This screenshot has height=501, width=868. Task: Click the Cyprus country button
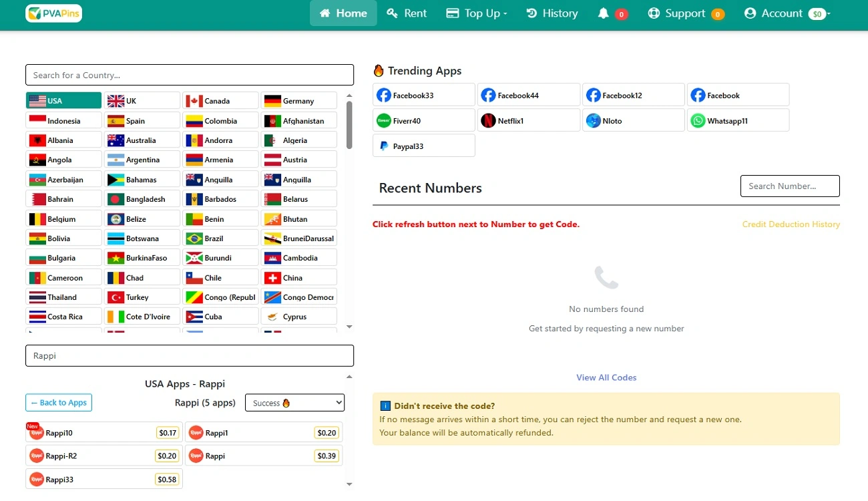(x=299, y=317)
